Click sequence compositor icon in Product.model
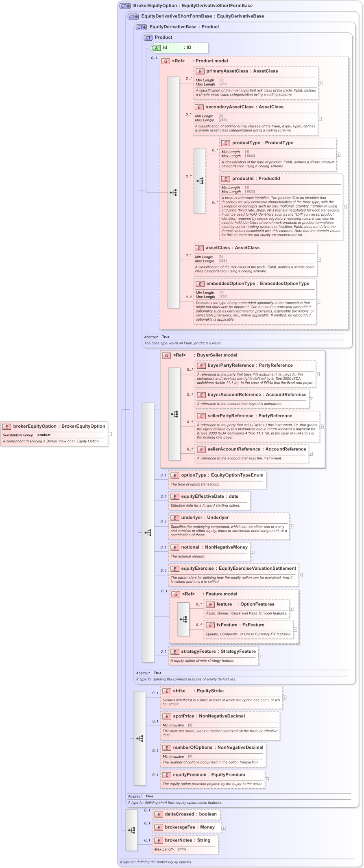The height and width of the screenshot is (868, 364). 173,192
